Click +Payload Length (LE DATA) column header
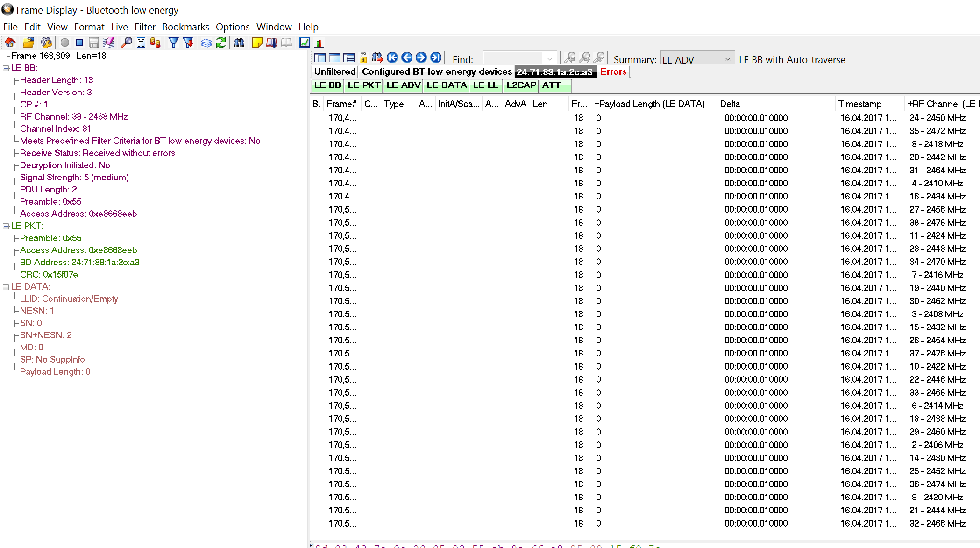 click(653, 104)
